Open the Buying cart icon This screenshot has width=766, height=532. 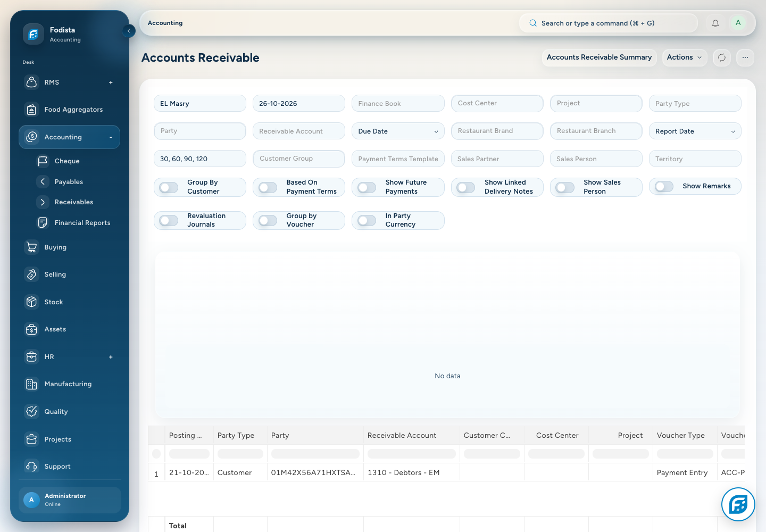32,247
